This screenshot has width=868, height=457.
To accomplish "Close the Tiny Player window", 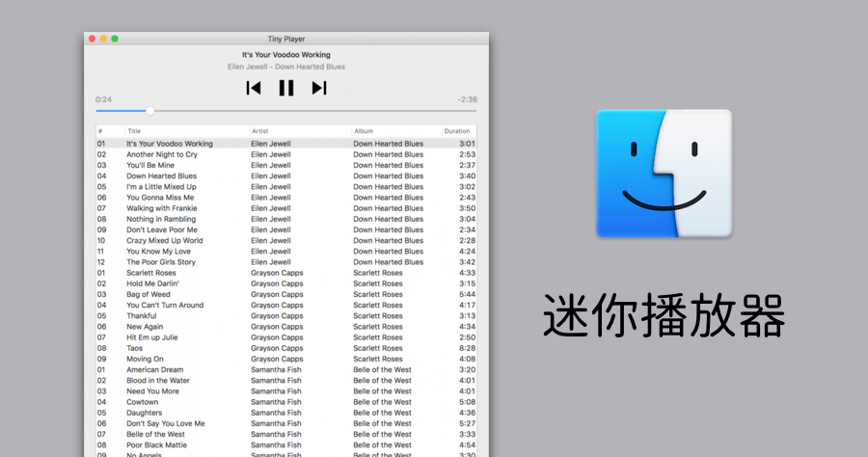I will (x=92, y=39).
